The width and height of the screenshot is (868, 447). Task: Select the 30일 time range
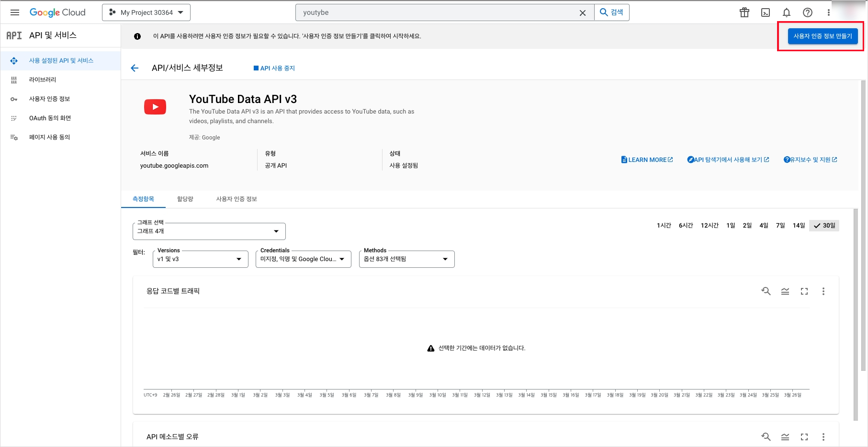824,226
